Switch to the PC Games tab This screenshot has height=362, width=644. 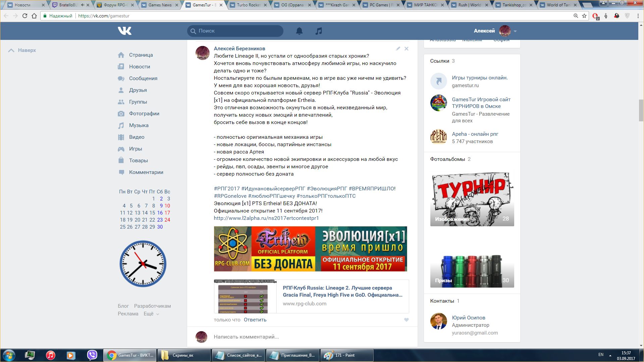click(381, 5)
